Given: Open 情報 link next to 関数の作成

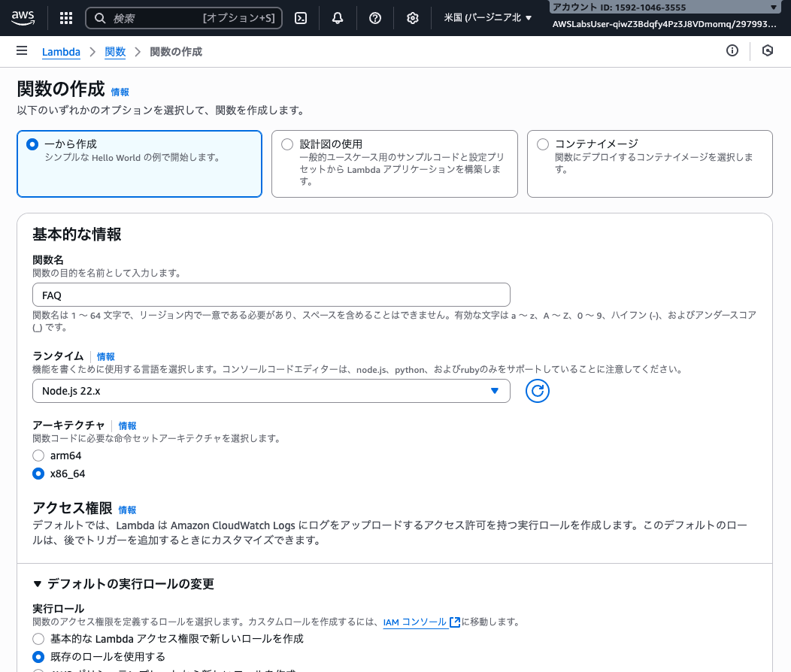Looking at the screenshot, I should 120,92.
